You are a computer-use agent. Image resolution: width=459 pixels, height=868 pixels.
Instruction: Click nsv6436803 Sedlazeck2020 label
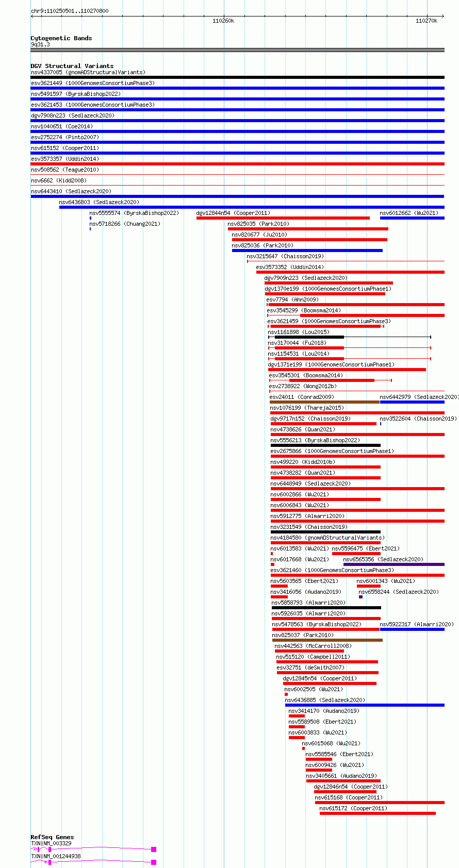point(100,202)
